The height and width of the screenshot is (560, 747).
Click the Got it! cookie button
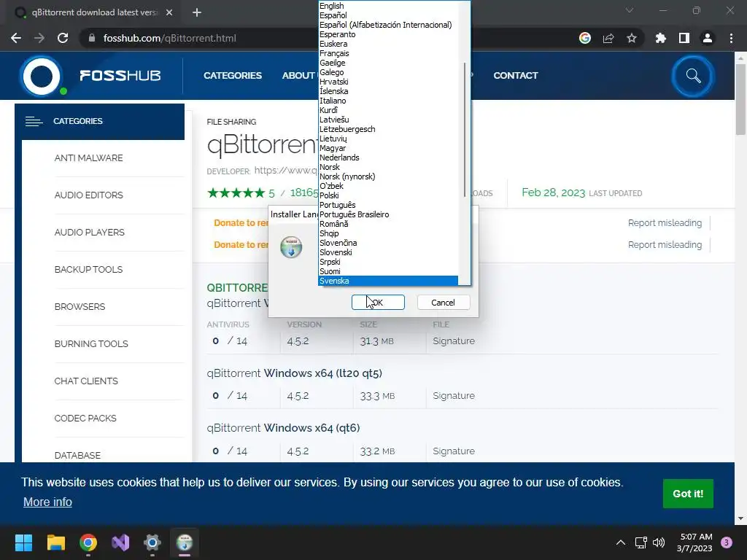688,494
